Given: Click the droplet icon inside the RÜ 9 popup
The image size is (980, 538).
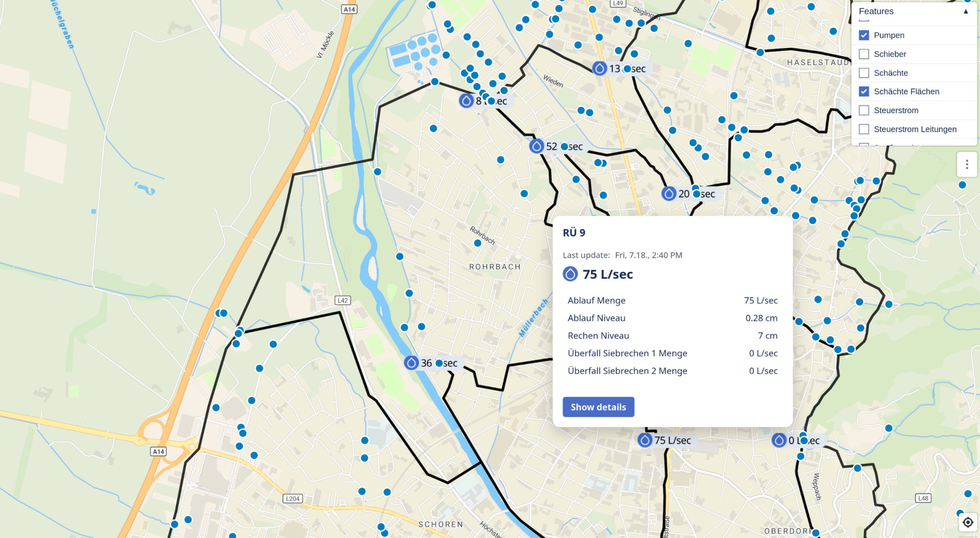Looking at the screenshot, I should click(x=570, y=274).
